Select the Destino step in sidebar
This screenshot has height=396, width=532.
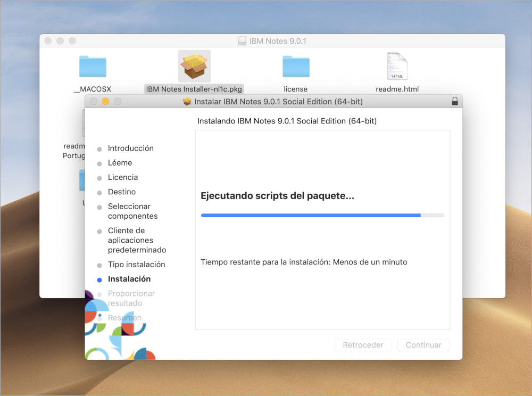122,192
